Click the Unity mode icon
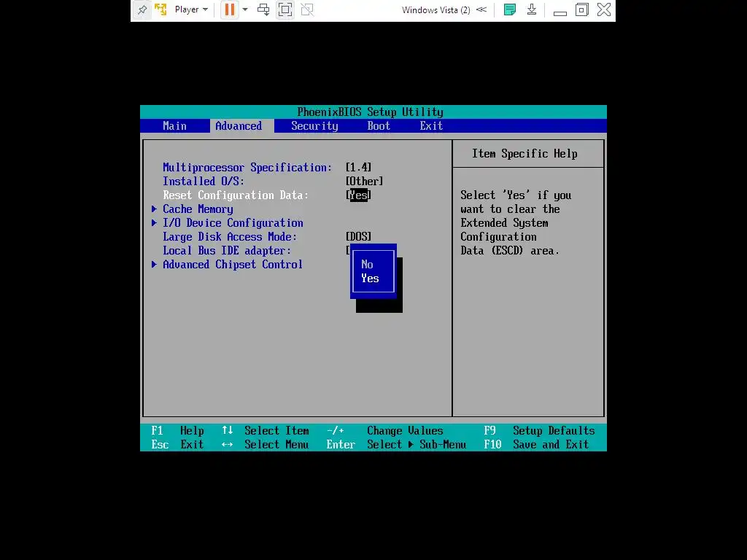 [307, 9]
